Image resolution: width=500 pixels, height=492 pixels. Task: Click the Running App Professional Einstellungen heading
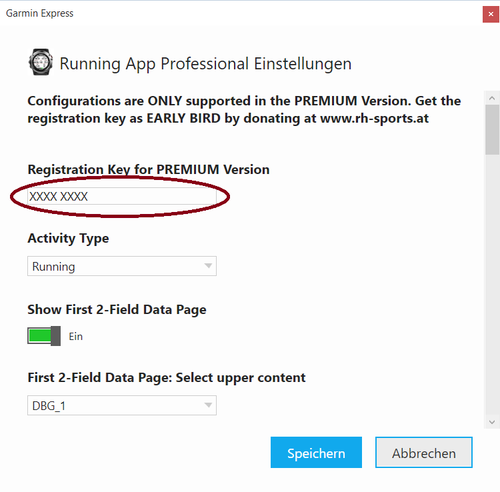pos(205,63)
